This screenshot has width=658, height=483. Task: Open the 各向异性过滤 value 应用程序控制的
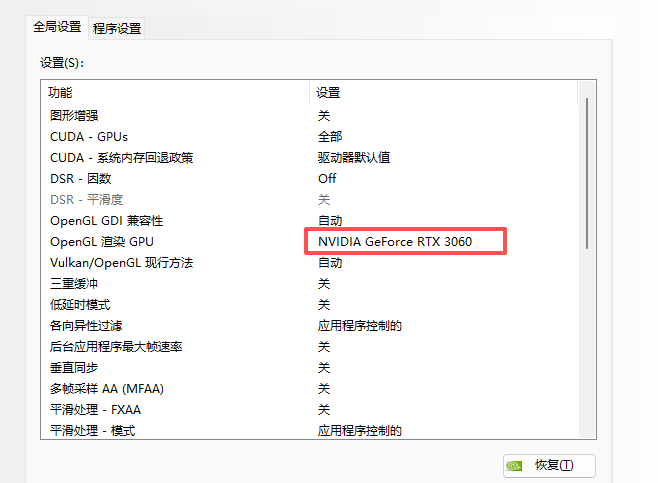click(x=360, y=325)
